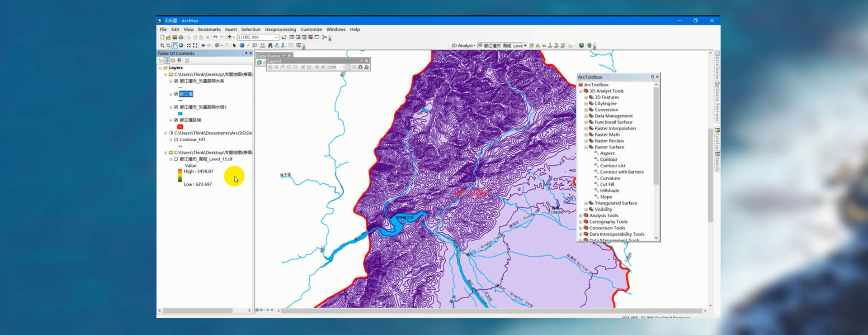Click the Fixed Zoom In icon
Image resolution: width=868 pixels, height=335 pixels.
189,45
